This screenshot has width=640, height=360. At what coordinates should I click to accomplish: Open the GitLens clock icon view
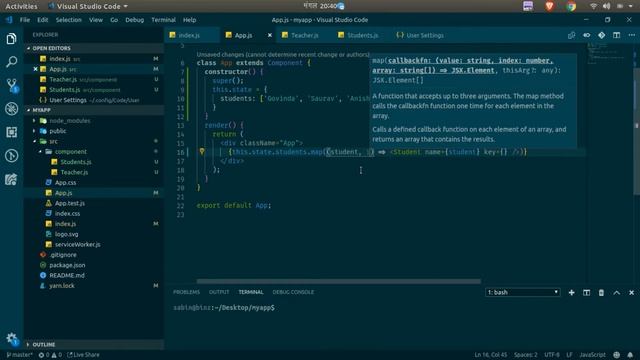tap(11, 156)
